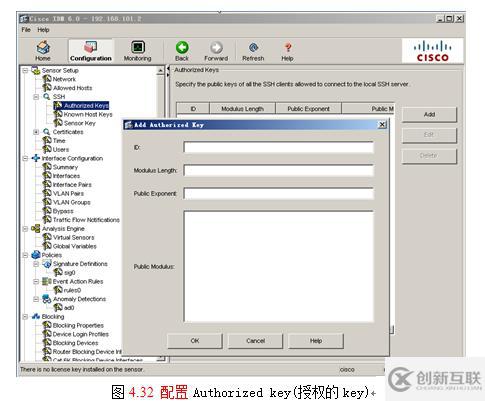Click the tree scrollbar up arrow
485x401 pixels.
(x=160, y=70)
